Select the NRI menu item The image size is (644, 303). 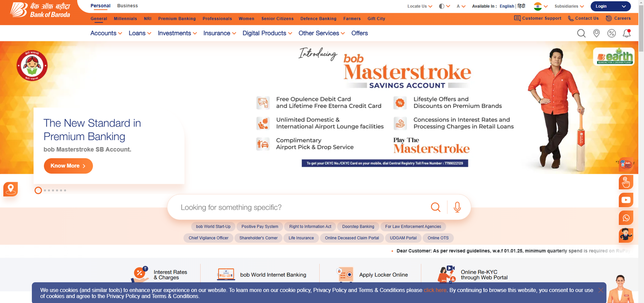tap(148, 19)
